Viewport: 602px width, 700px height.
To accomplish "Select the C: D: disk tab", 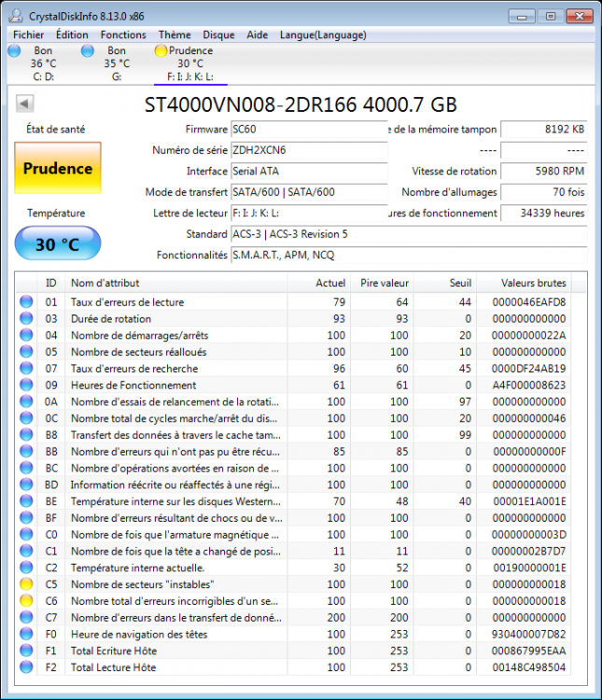I will point(43,63).
